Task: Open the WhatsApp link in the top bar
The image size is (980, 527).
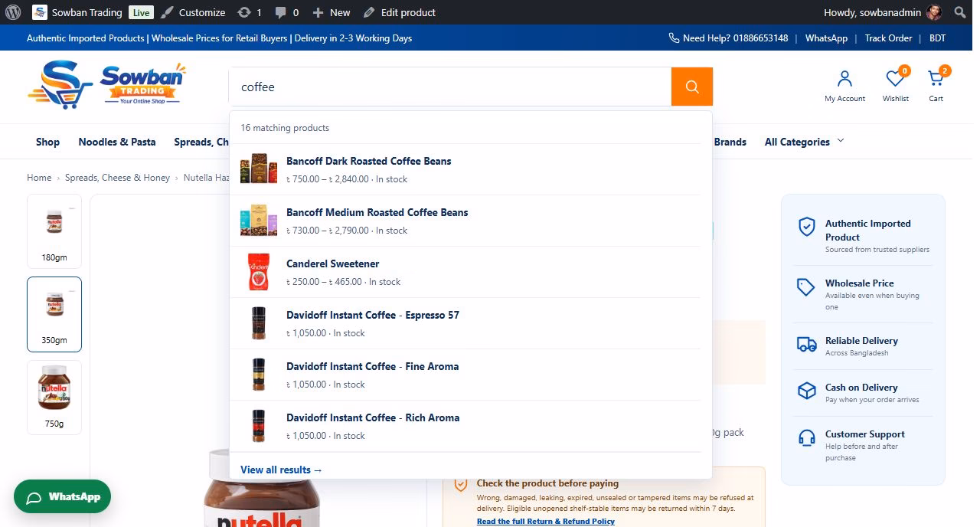Action: click(826, 38)
